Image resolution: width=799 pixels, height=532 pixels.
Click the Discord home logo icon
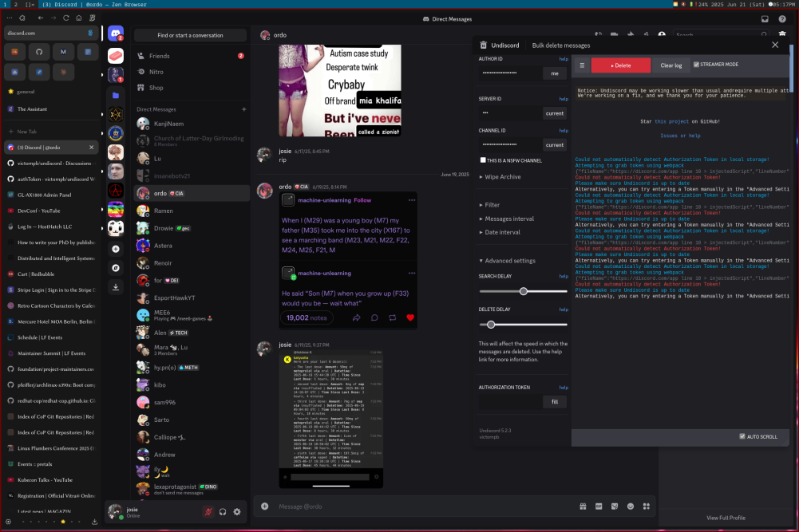116,33
